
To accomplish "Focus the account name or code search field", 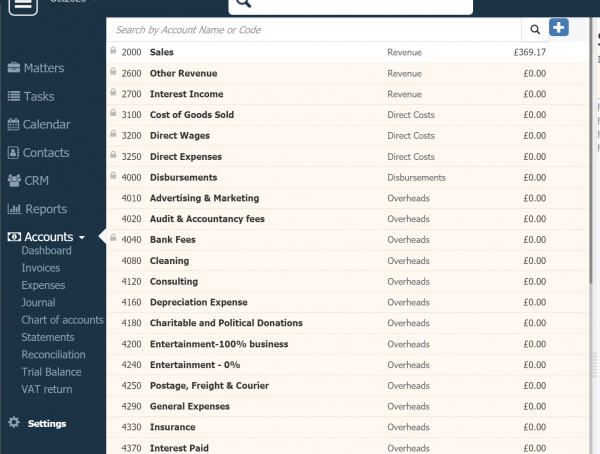I will pyautogui.click(x=314, y=30).
